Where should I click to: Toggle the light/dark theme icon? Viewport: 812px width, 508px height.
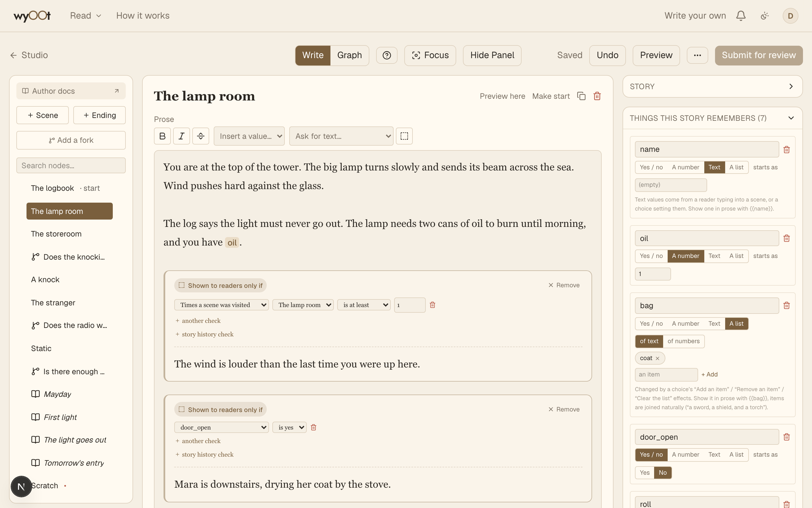pyautogui.click(x=764, y=16)
